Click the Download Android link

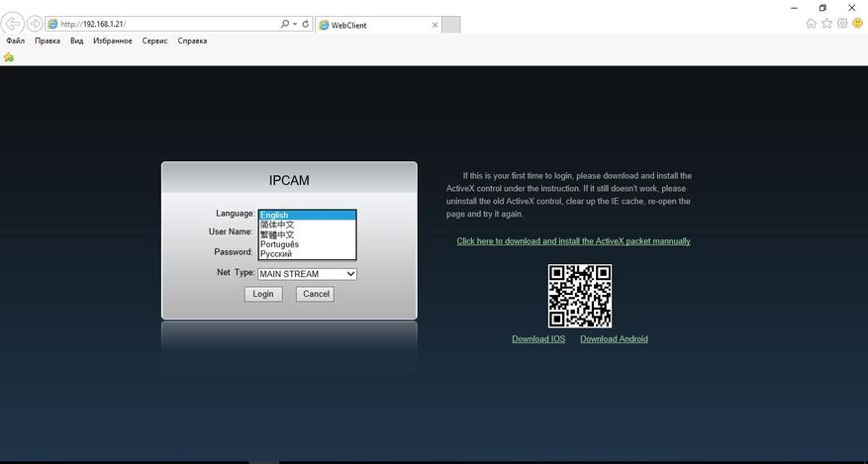[614, 339]
